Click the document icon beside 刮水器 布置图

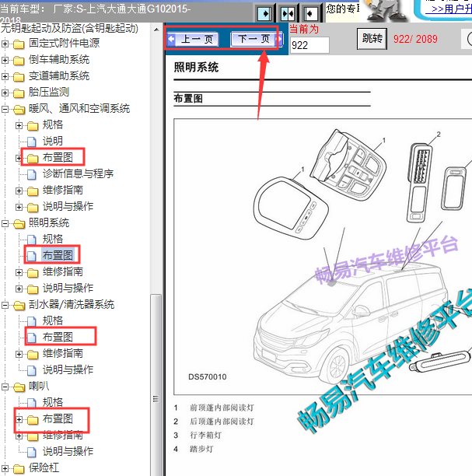coord(32,338)
